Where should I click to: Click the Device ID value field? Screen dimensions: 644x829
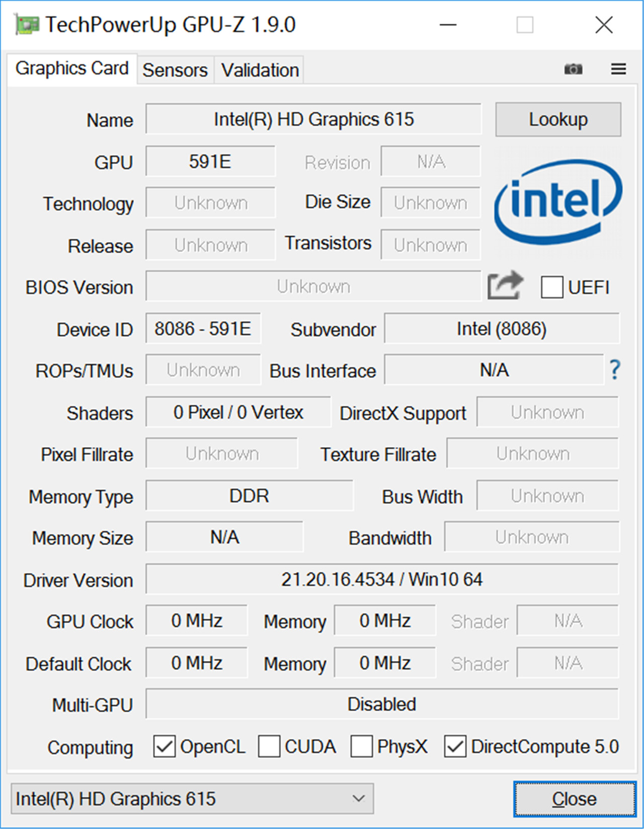click(x=203, y=329)
